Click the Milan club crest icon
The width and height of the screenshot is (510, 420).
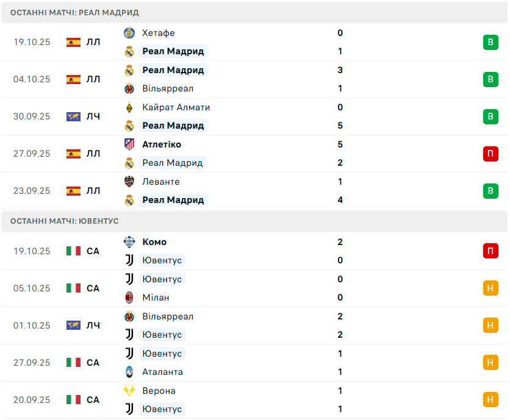(x=129, y=297)
